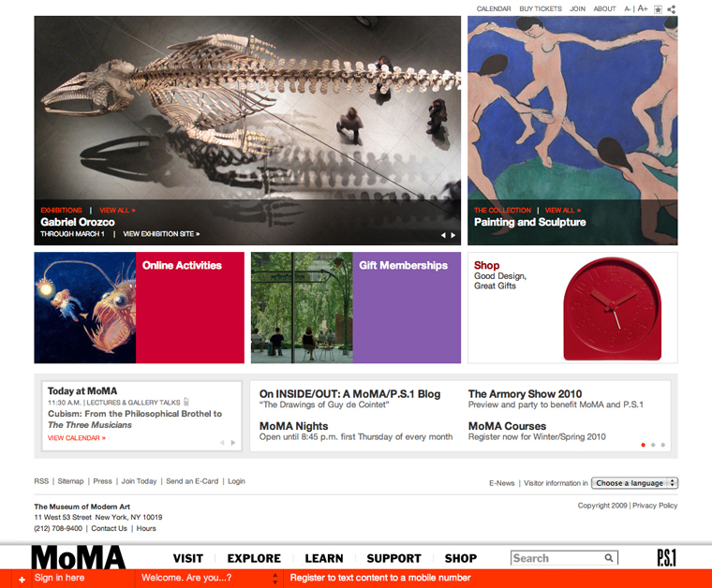Open the SUPPORT menu
Image resolution: width=712 pixels, height=588 pixels.
pos(394,559)
